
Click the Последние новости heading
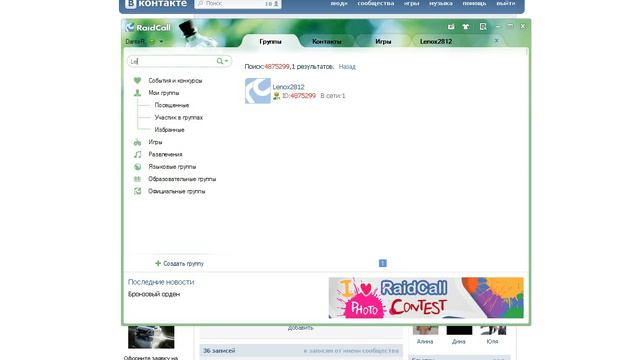(161, 282)
